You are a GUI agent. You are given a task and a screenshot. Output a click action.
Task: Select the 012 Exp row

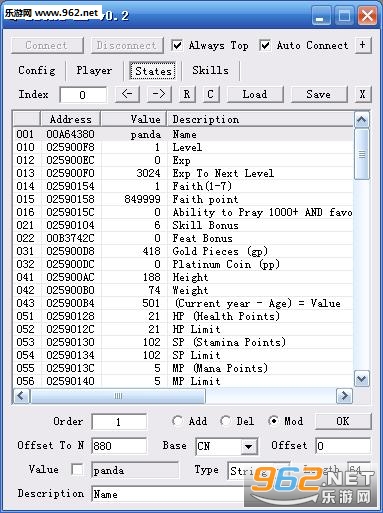pyautogui.click(x=183, y=160)
